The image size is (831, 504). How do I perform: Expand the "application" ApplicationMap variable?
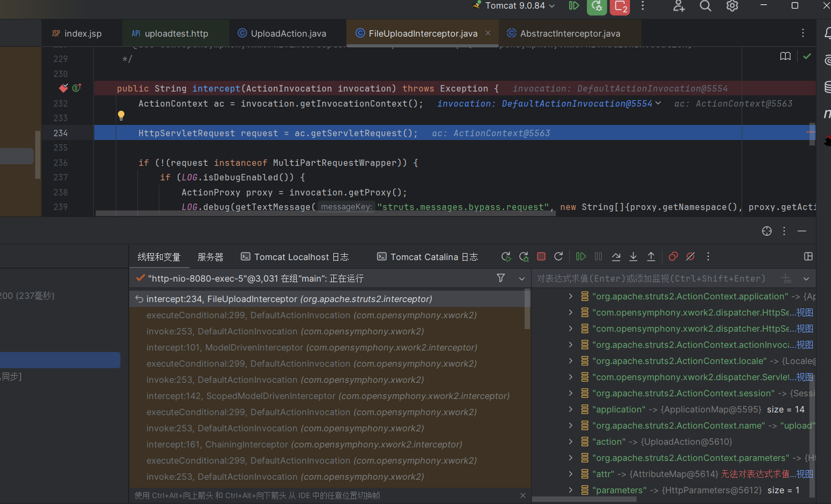click(x=570, y=409)
